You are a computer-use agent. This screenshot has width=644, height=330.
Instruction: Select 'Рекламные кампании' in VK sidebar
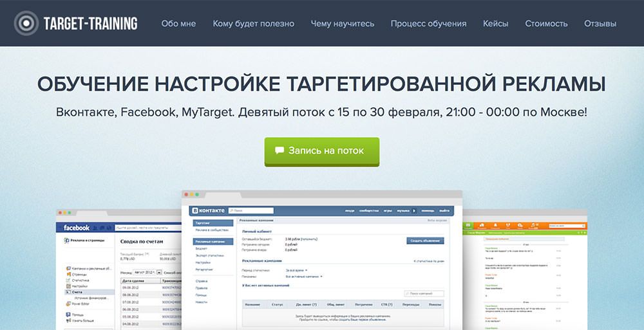coord(213,241)
